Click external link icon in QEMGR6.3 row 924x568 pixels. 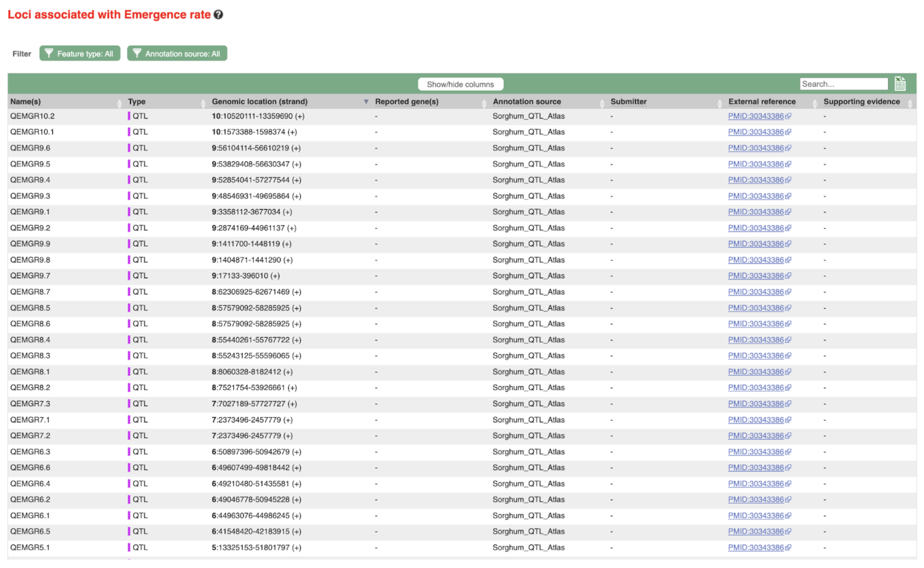coord(788,452)
